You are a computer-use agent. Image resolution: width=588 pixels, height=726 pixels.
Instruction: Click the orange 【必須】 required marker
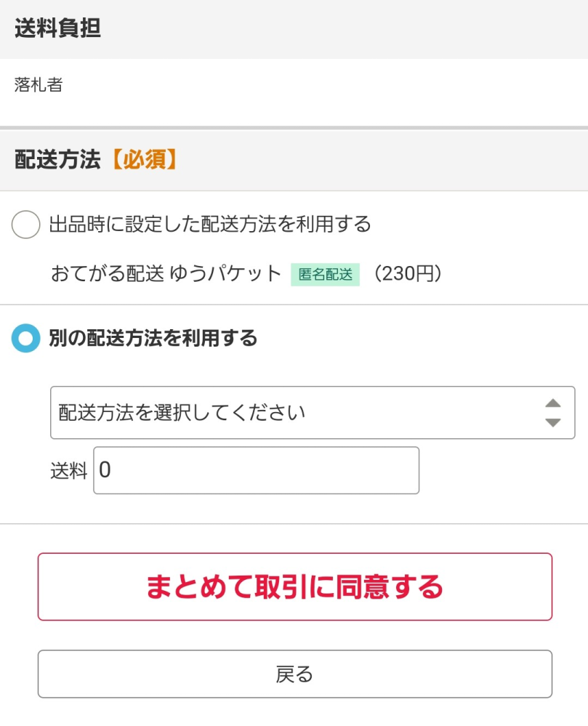click(x=145, y=159)
